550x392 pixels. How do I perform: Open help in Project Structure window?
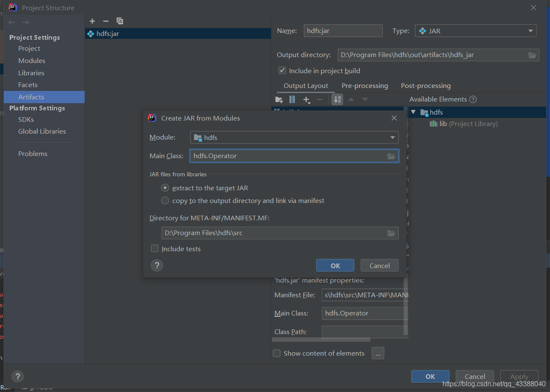point(17,376)
